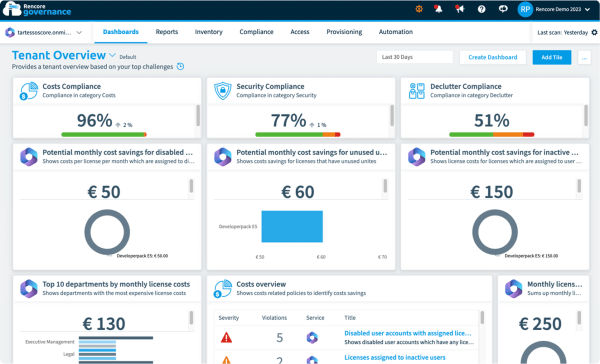Click the Declutter Compliance tile icon

(416, 90)
